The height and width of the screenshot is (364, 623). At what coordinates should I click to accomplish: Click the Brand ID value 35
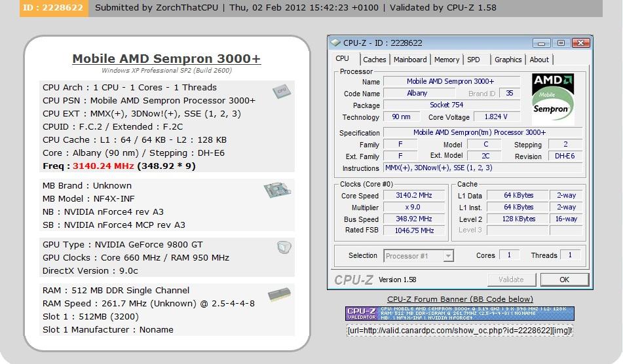coord(510,93)
